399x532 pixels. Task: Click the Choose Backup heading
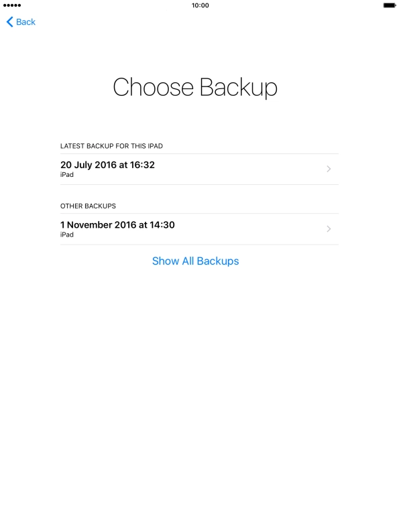[x=195, y=88]
